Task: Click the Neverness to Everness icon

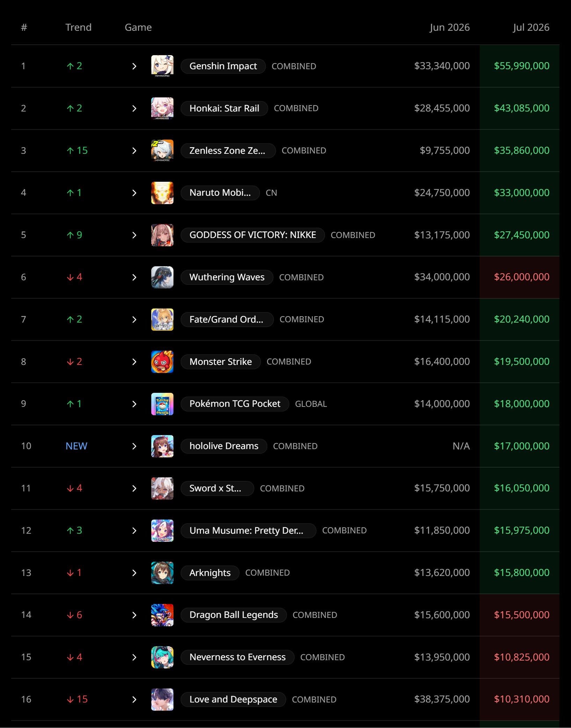Action: click(162, 657)
